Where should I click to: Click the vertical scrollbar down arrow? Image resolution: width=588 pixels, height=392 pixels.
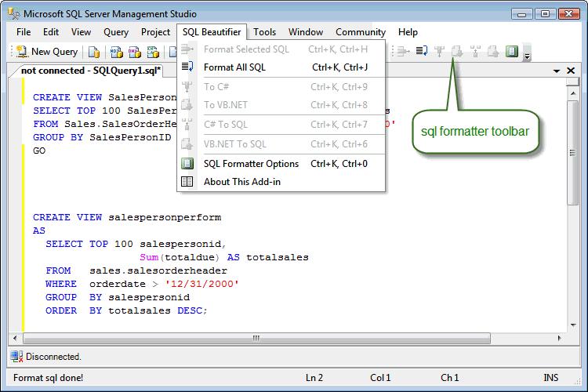[573, 325]
